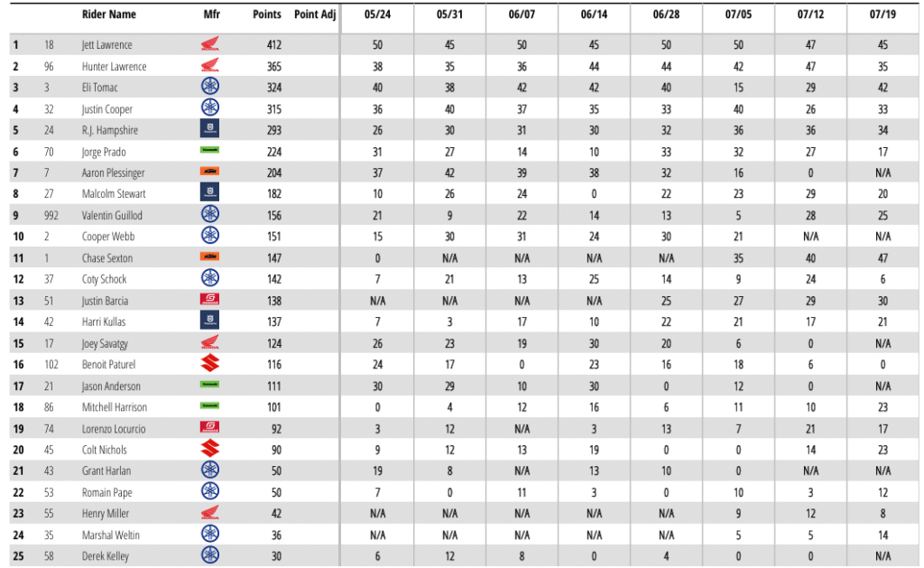Click the Kawasaki logo next to Jorge Prado
The width and height of the screenshot is (924, 568).
click(x=209, y=151)
